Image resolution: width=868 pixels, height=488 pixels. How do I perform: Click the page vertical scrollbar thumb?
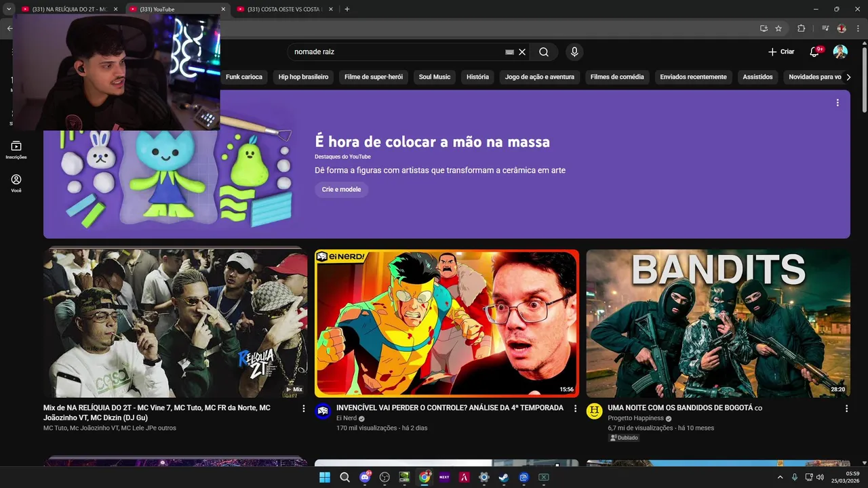click(x=864, y=79)
